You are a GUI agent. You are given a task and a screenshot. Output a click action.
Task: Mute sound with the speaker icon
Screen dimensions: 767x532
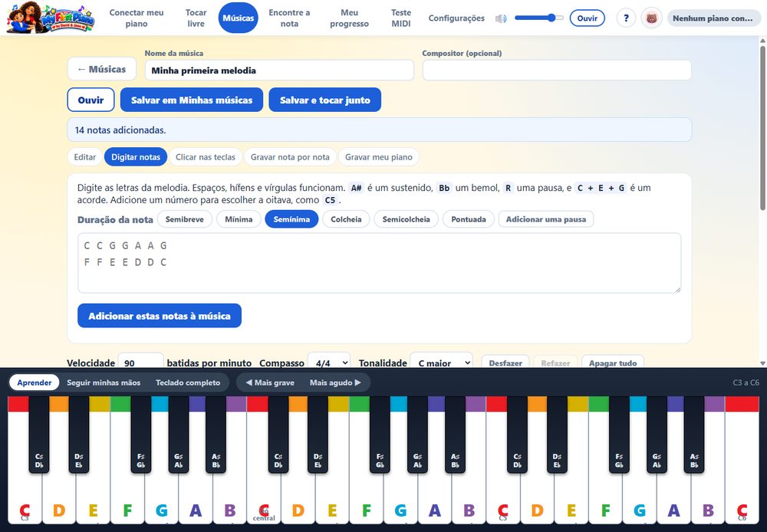(501, 18)
